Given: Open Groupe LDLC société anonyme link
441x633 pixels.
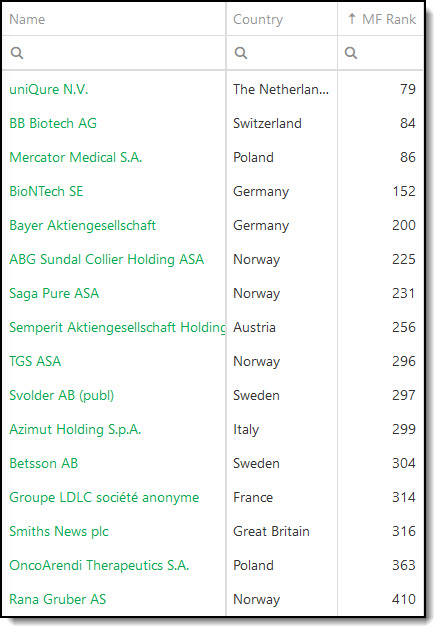Looking at the screenshot, I should [x=104, y=497].
